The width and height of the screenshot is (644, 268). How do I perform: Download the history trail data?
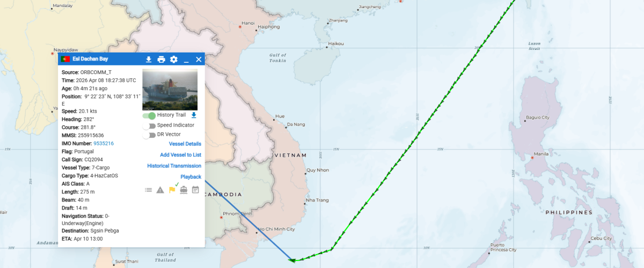pyautogui.click(x=194, y=115)
